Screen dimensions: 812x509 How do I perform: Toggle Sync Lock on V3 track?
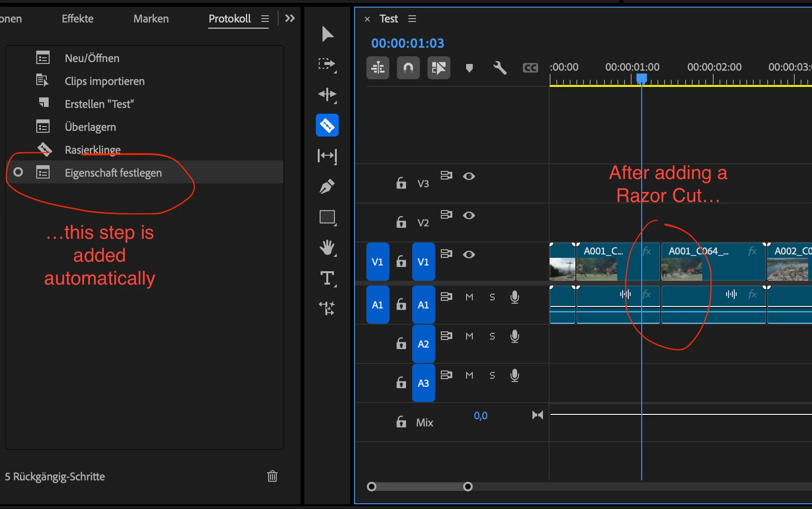(446, 175)
